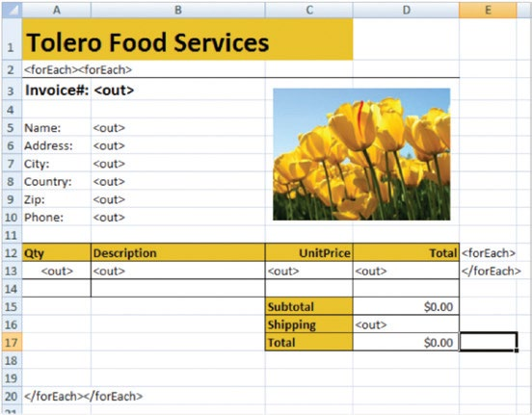Viewport: 532px width, 415px height.
Task: Click the closing </forEach> cell in row 20
Action: click(x=84, y=396)
